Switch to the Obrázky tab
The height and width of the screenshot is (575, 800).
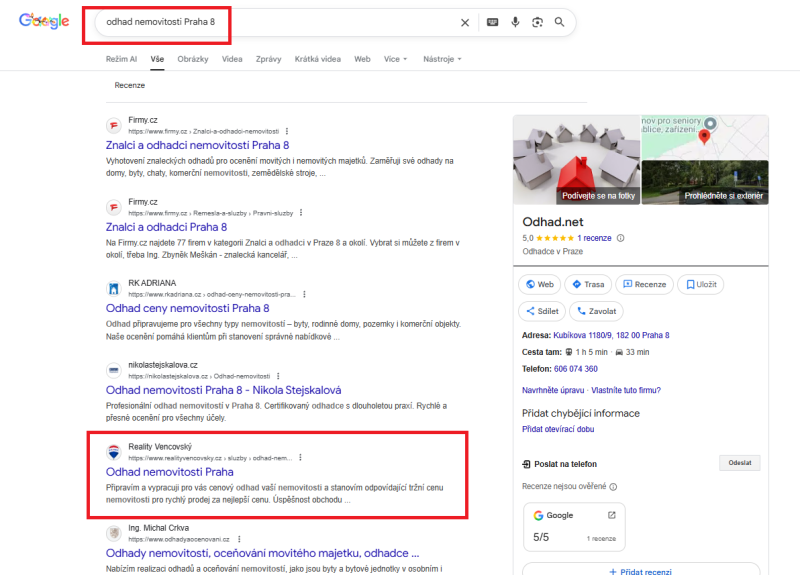point(193,59)
